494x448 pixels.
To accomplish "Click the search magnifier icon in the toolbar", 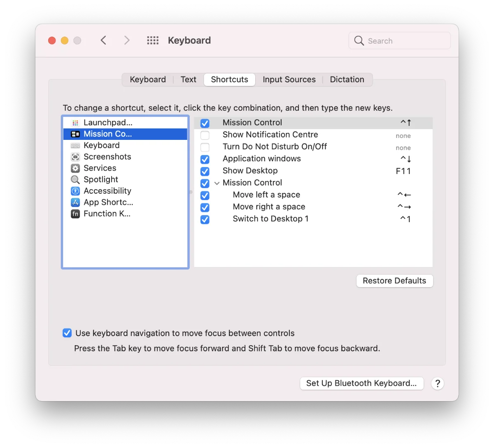I will (359, 41).
